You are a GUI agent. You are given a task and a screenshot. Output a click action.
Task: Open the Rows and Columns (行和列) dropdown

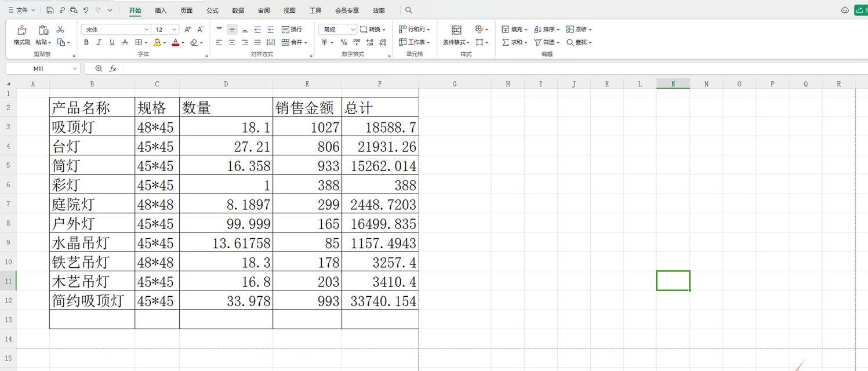click(x=415, y=29)
